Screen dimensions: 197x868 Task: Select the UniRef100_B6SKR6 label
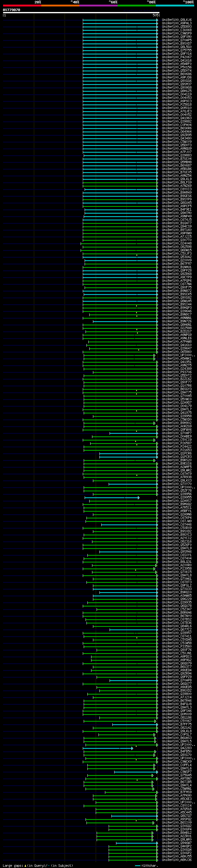pyautogui.click(x=176, y=128)
